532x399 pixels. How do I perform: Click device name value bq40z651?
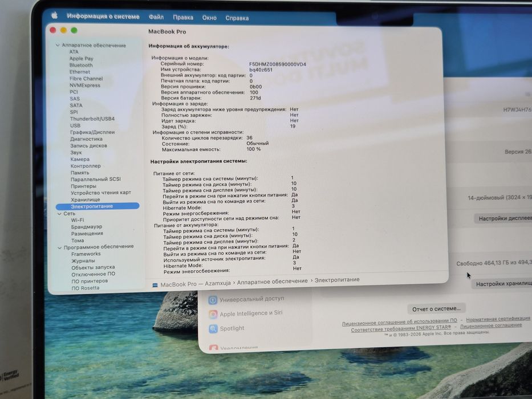click(x=261, y=70)
